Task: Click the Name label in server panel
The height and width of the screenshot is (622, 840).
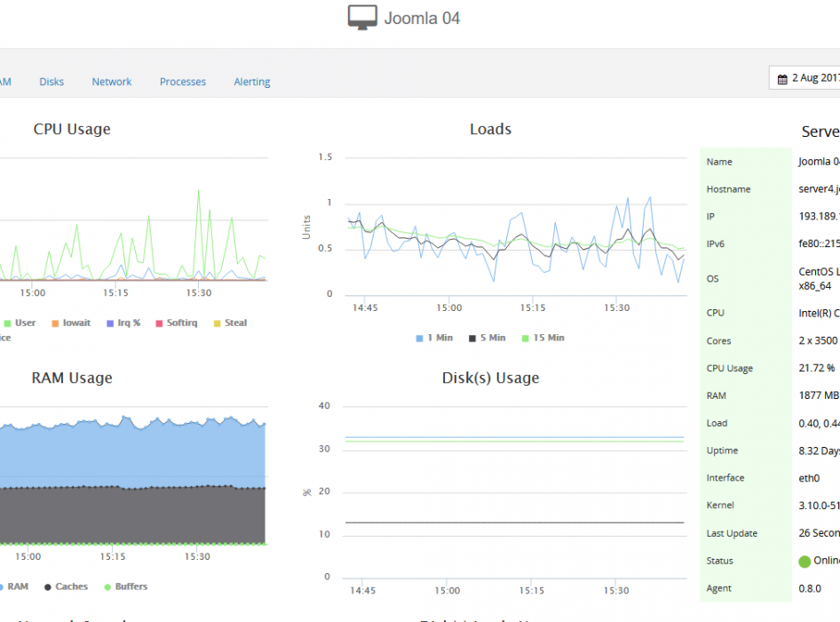Action: coord(719,162)
